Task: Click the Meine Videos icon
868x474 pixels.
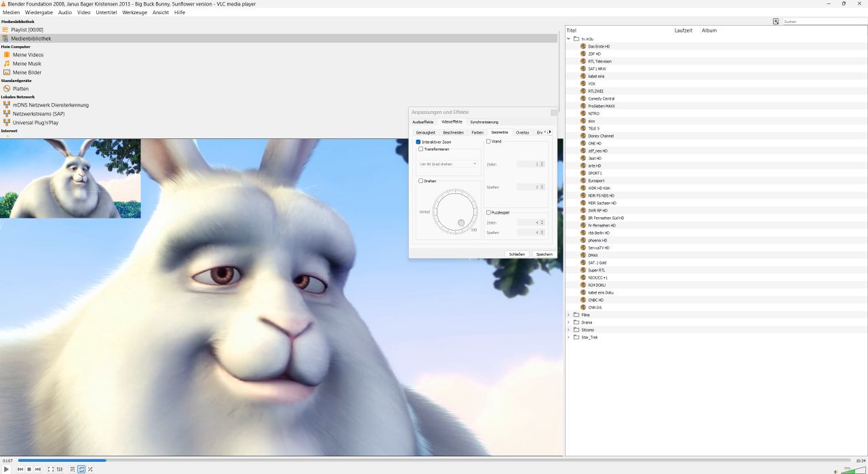Action: (7, 55)
